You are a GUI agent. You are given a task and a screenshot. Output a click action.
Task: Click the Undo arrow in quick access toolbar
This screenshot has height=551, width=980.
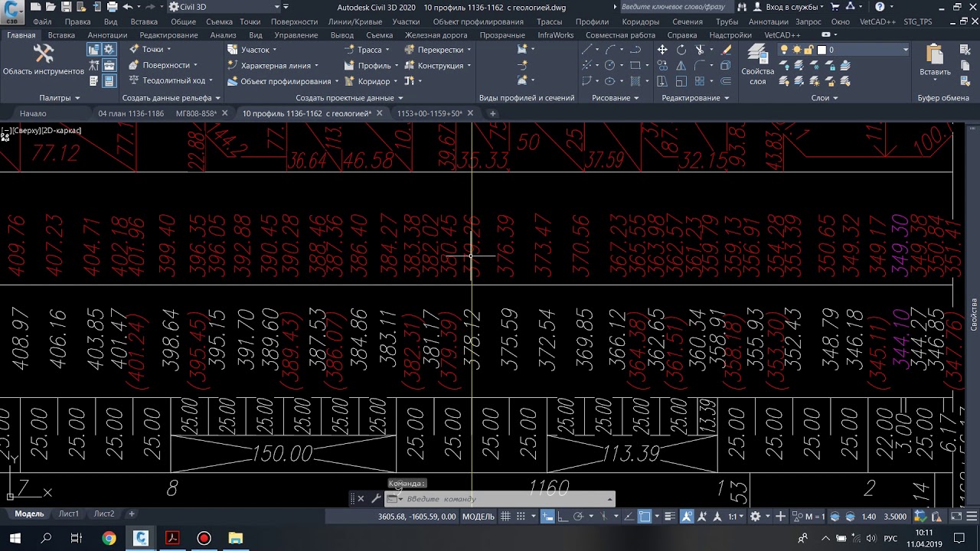(x=128, y=7)
